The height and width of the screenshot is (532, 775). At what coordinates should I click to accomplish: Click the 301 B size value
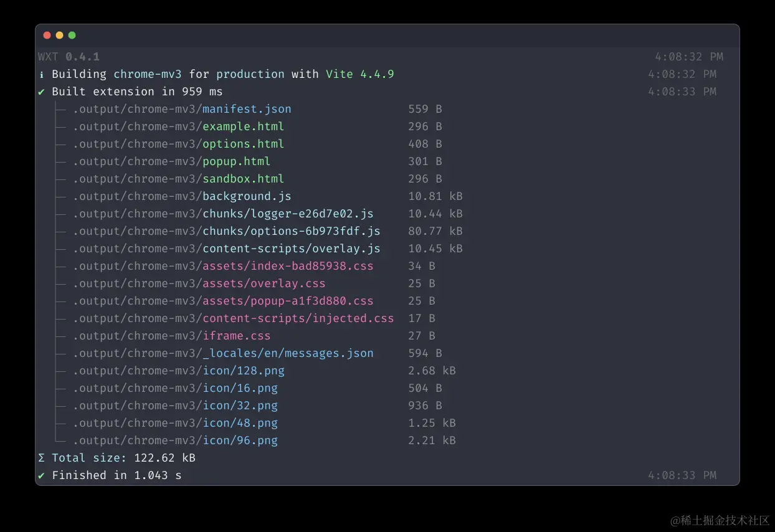[425, 161]
